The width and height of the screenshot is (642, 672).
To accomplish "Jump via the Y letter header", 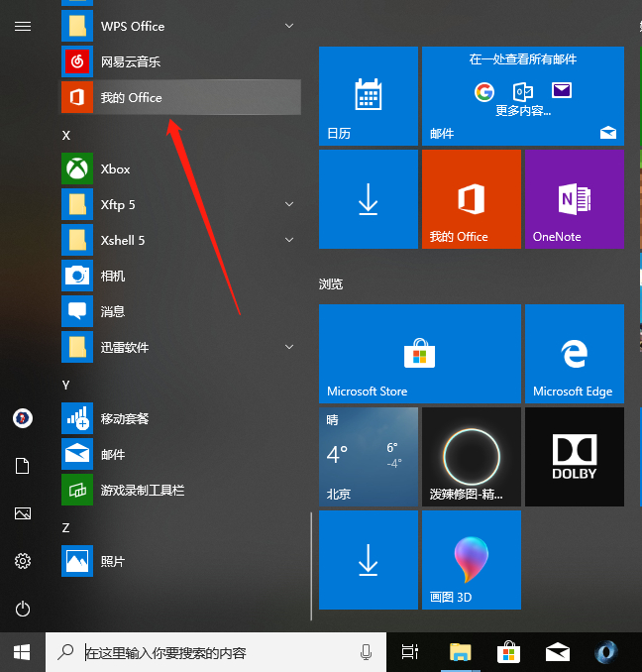I will (66, 386).
